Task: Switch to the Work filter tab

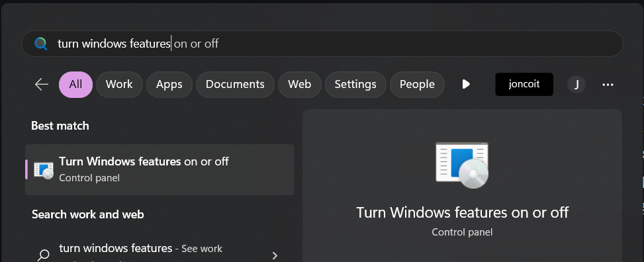Action: [x=119, y=85]
